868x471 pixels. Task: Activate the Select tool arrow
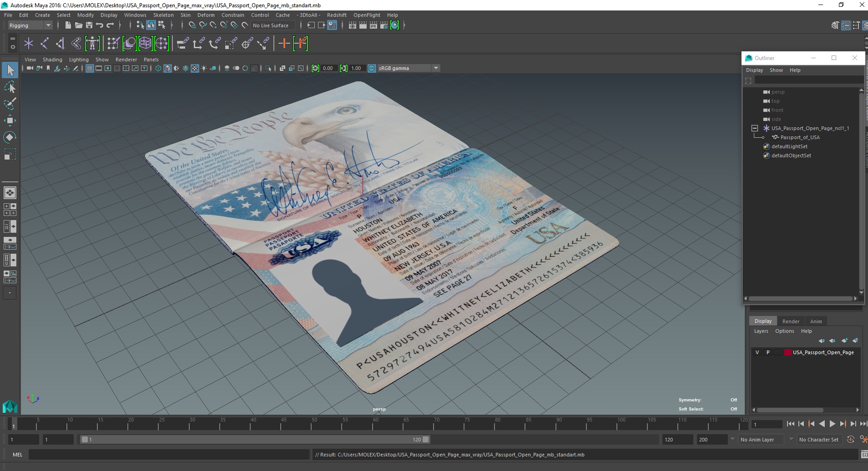tap(10, 70)
